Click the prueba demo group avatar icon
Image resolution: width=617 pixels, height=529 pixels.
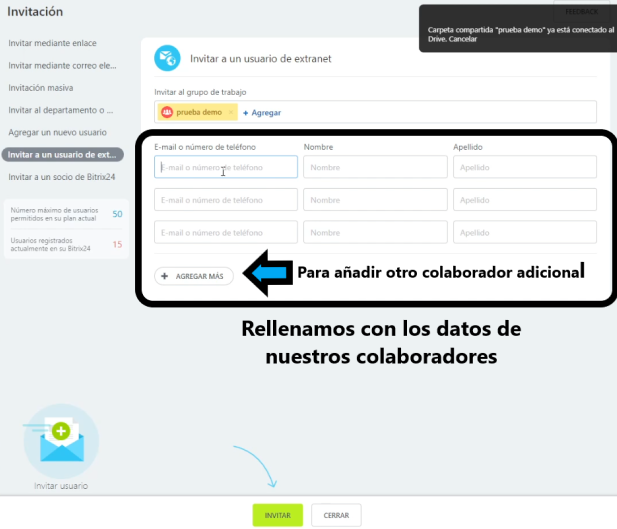point(167,112)
